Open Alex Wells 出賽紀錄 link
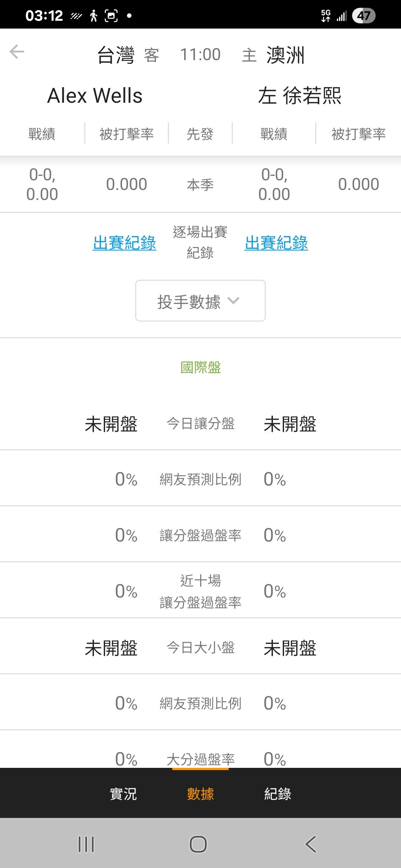 124,243
